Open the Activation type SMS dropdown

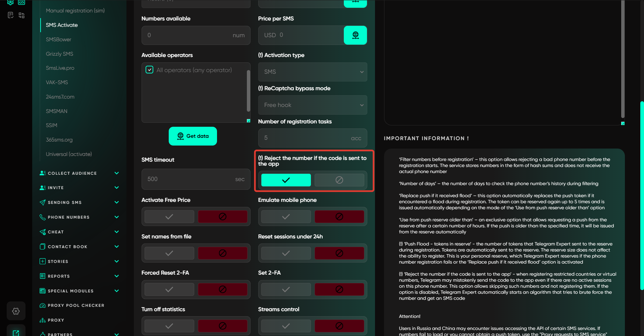tap(312, 72)
